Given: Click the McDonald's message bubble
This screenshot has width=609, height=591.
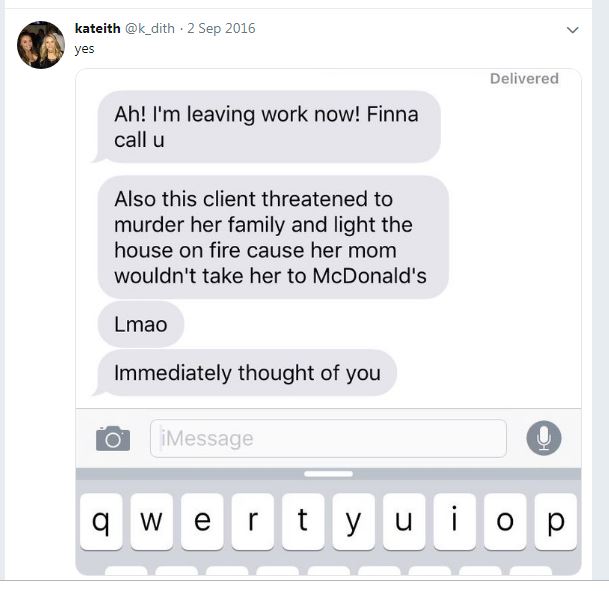Looking at the screenshot, I should (x=273, y=237).
